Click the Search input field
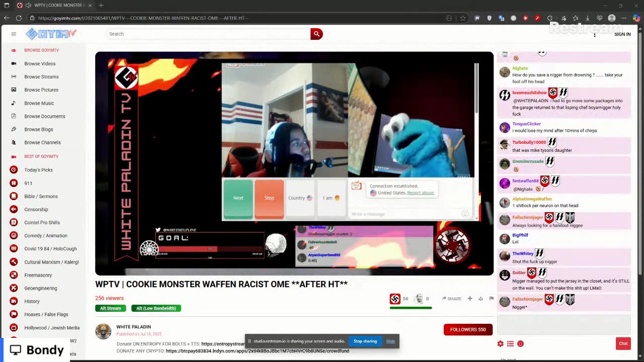 tap(208, 34)
